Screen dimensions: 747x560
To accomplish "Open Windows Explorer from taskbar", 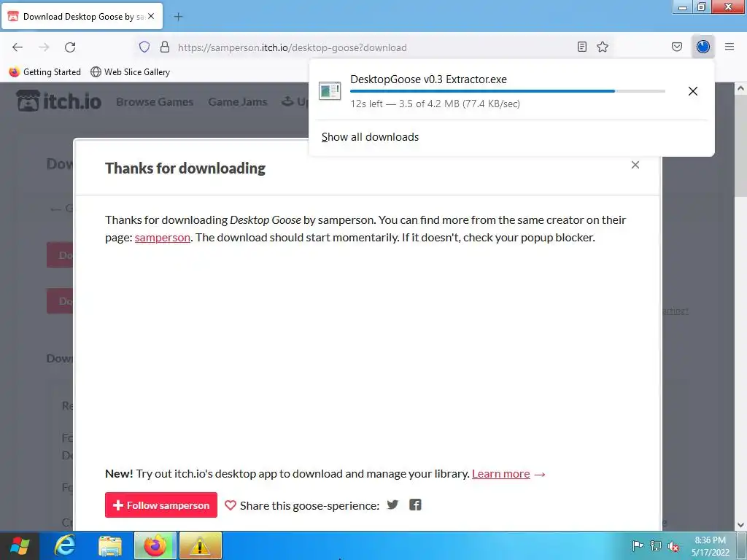I will click(x=110, y=545).
